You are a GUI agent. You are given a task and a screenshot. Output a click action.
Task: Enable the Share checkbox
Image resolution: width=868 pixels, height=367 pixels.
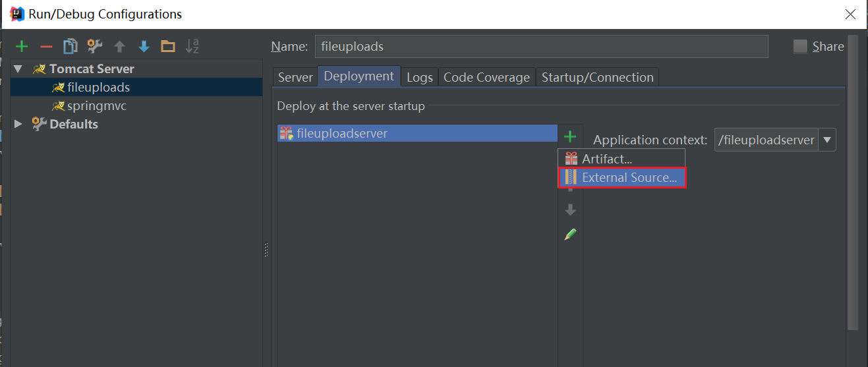[800, 46]
